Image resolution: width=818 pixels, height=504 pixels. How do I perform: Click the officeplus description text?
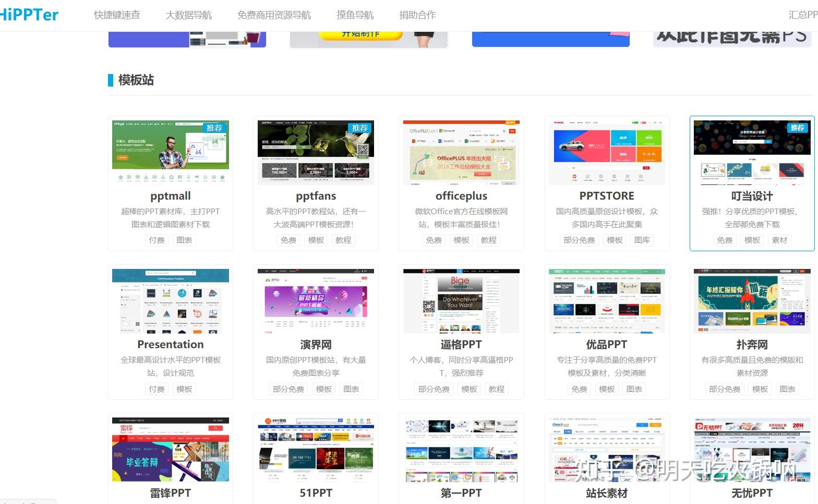461,218
